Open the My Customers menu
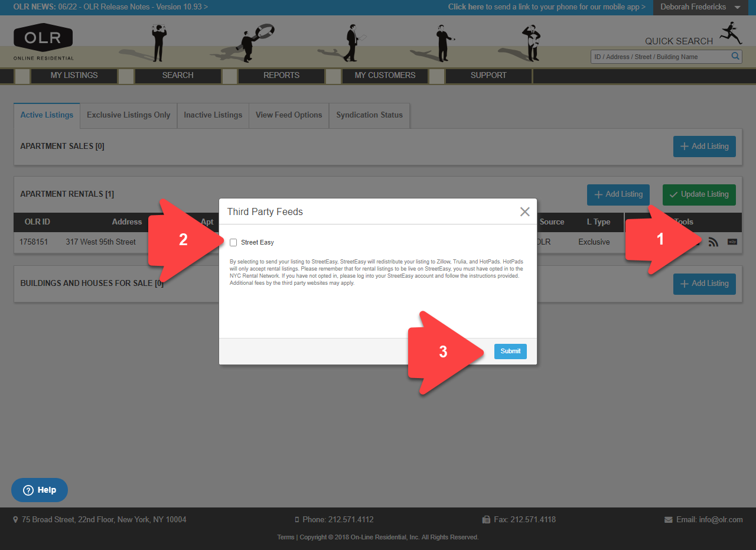 tap(385, 75)
